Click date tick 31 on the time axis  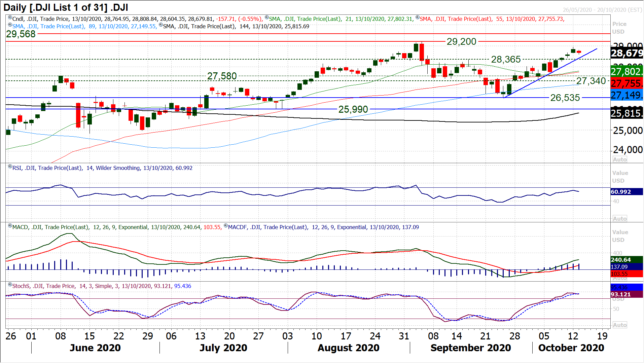[404, 336]
